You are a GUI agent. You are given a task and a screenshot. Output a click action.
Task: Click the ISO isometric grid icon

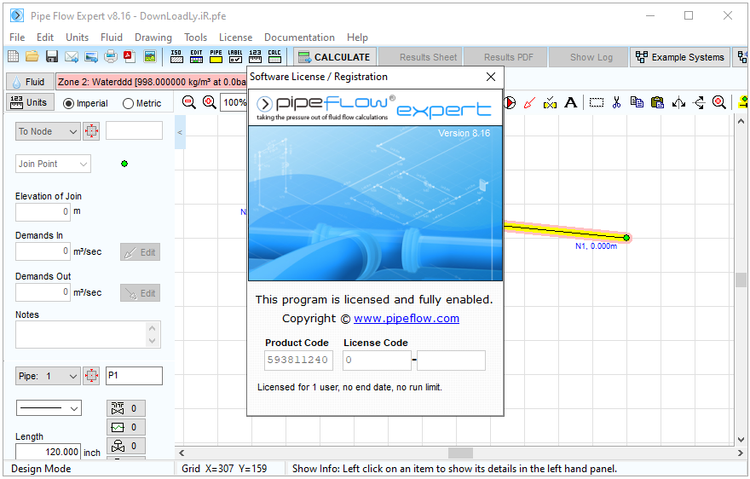click(x=176, y=57)
